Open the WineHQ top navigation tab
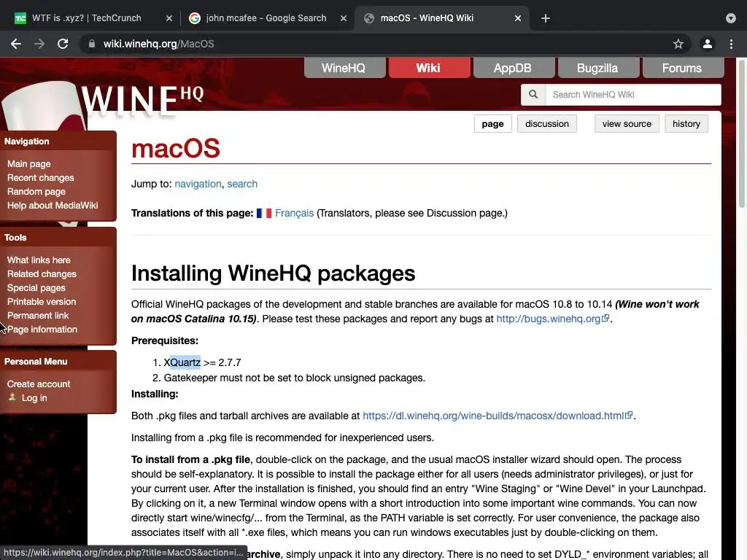This screenshot has height=560, width=747. tap(344, 68)
